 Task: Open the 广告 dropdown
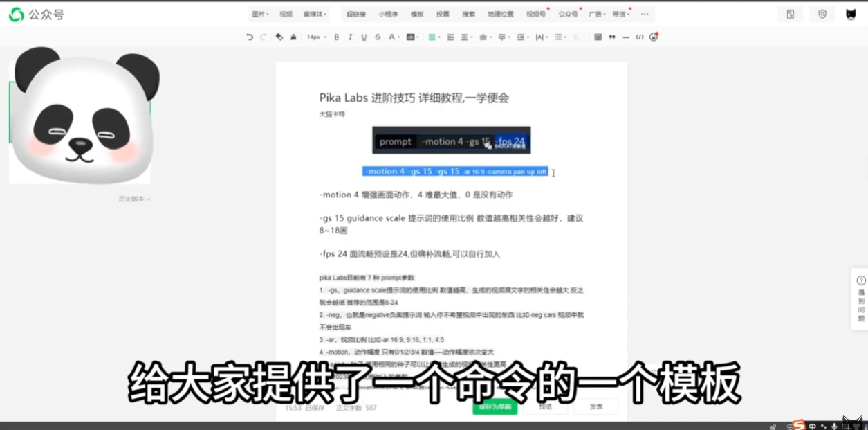[x=595, y=14]
